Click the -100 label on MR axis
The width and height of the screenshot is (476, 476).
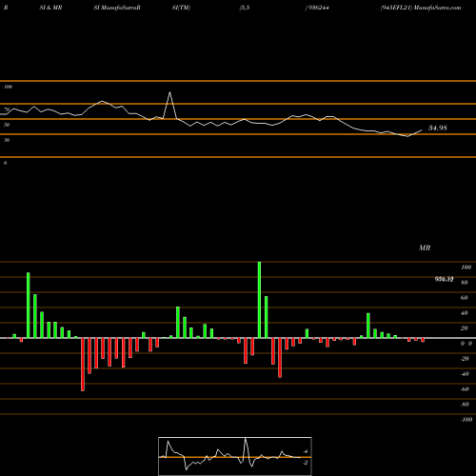466,420
